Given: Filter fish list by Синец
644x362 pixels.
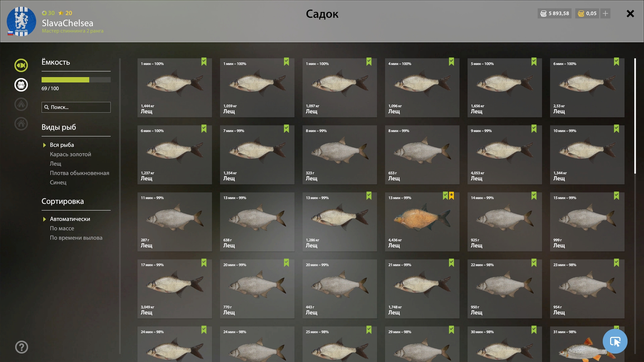Looking at the screenshot, I should point(58,182).
